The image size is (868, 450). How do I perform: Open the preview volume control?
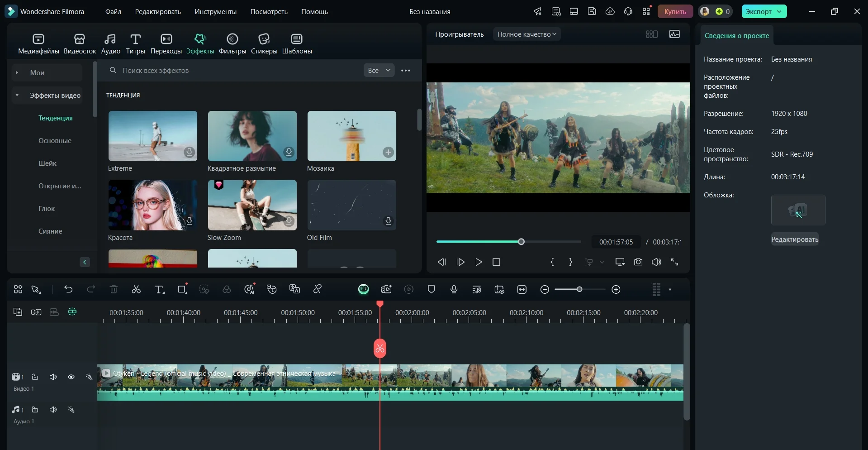pos(656,262)
